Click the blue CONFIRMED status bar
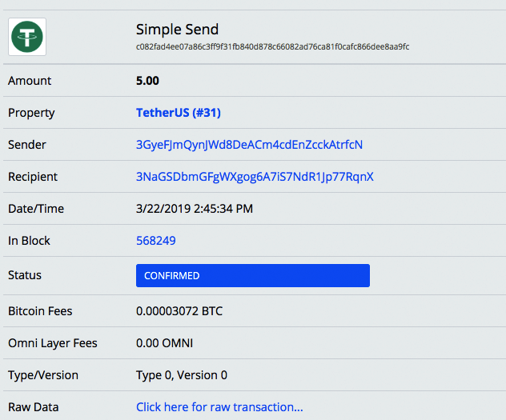The height and width of the screenshot is (420, 506). (252, 275)
